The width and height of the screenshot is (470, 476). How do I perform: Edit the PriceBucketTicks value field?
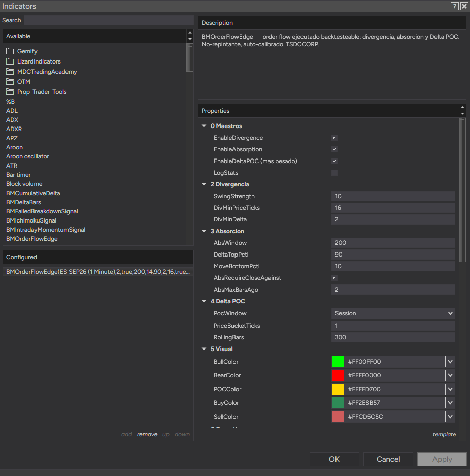click(393, 326)
